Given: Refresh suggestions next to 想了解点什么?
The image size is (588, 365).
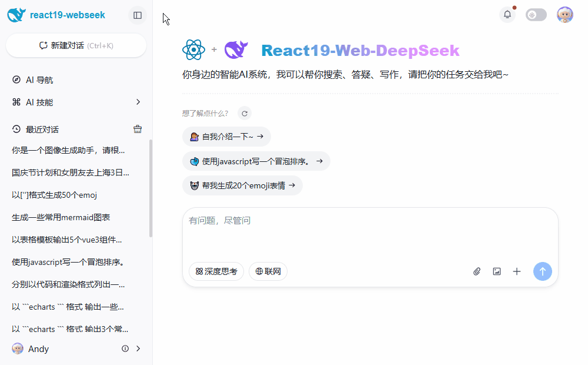Looking at the screenshot, I should [x=245, y=114].
